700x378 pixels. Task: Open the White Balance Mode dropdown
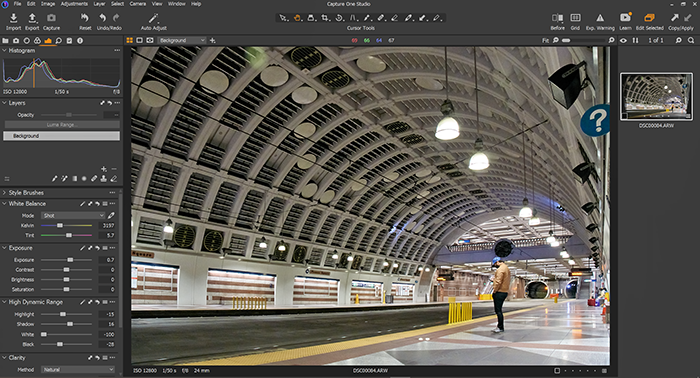[74, 216]
